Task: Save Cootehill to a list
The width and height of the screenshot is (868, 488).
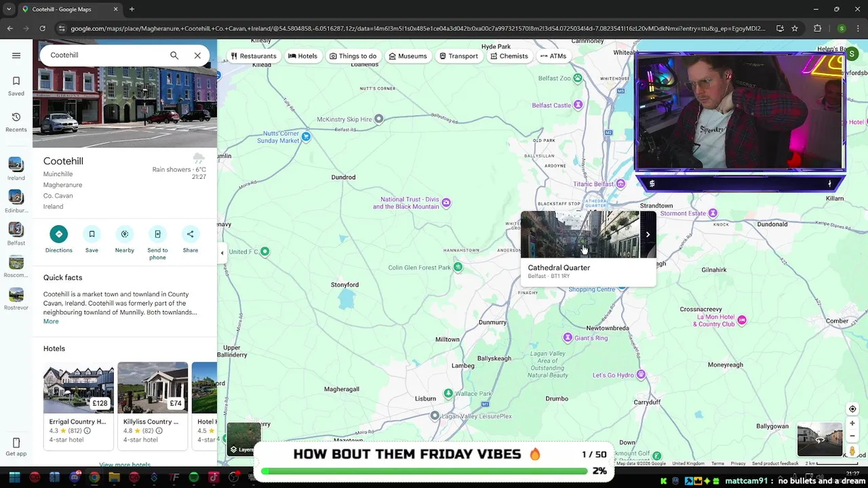Action: pos(92,240)
